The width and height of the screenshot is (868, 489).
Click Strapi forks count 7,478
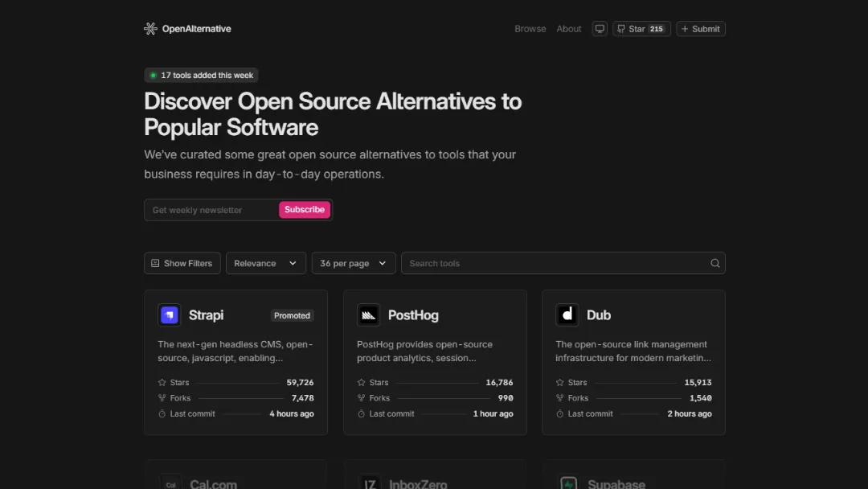(303, 397)
